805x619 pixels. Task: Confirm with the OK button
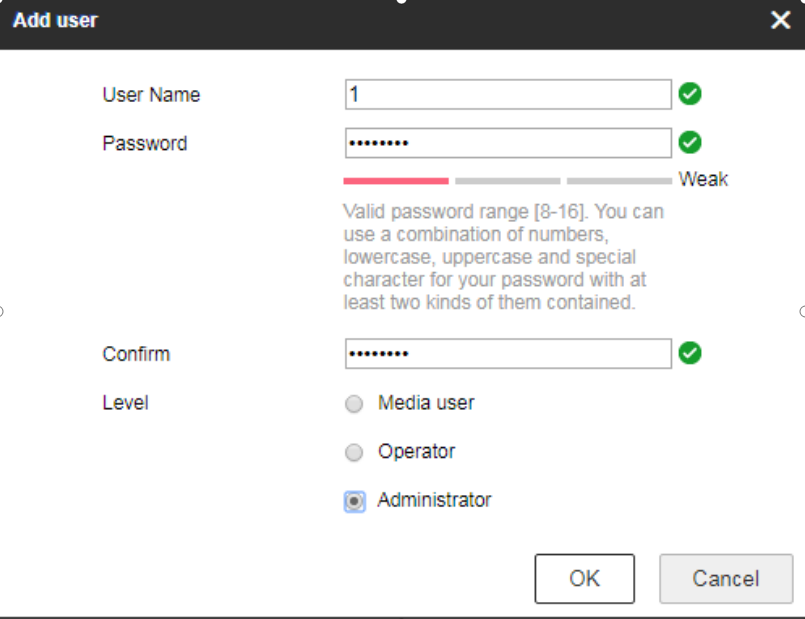tap(584, 578)
